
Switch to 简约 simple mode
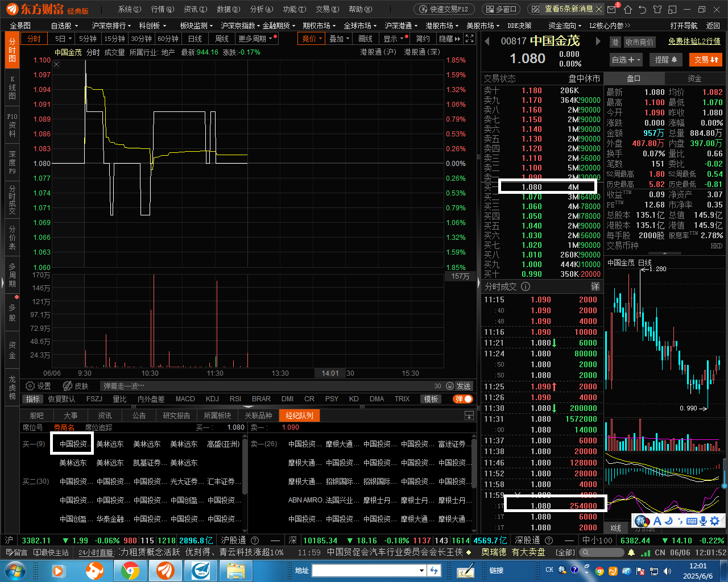tap(423, 39)
